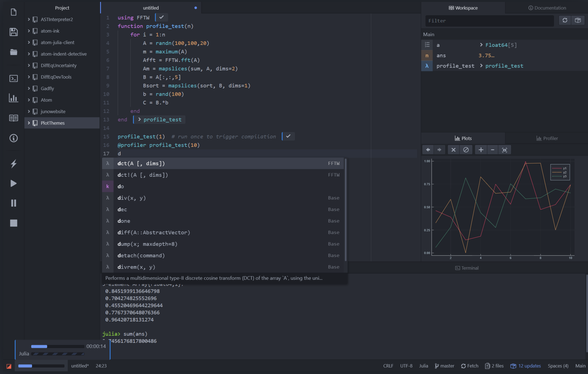Screen dimensions: 588x374
Task: Click the checkmark result on line 1
Action: [162, 17]
